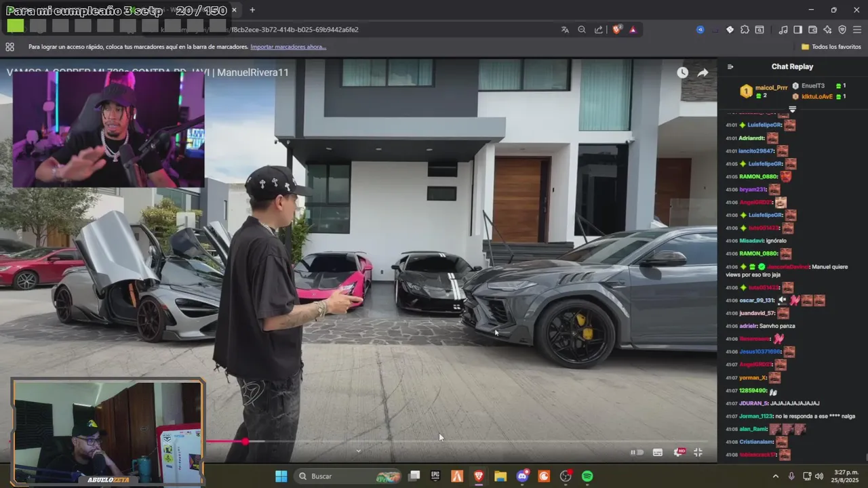Open Spotify from the taskbar
Image resolution: width=868 pixels, height=488 pixels.
pyautogui.click(x=587, y=476)
